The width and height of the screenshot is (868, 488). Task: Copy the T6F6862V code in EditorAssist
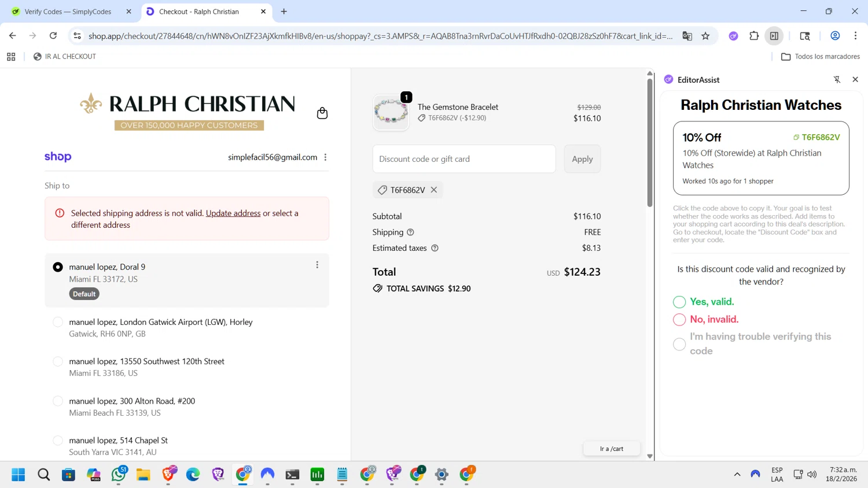click(x=816, y=138)
